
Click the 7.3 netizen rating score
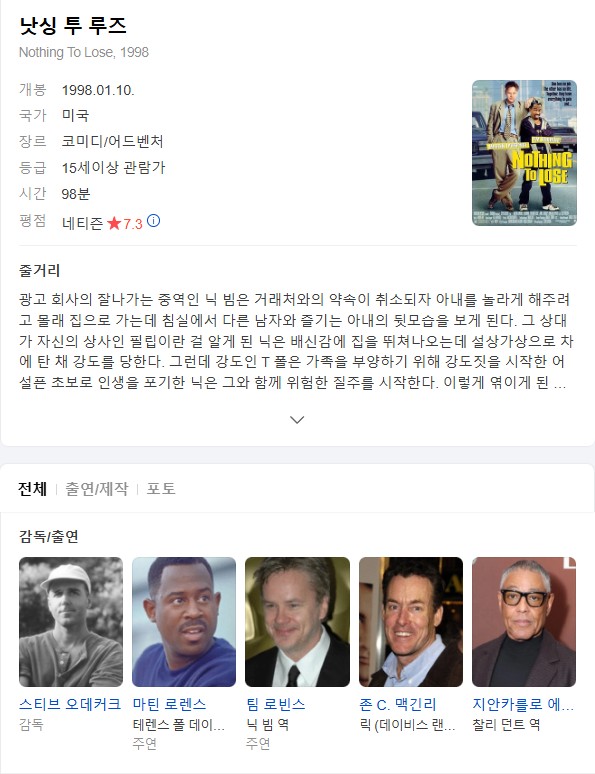(x=133, y=224)
